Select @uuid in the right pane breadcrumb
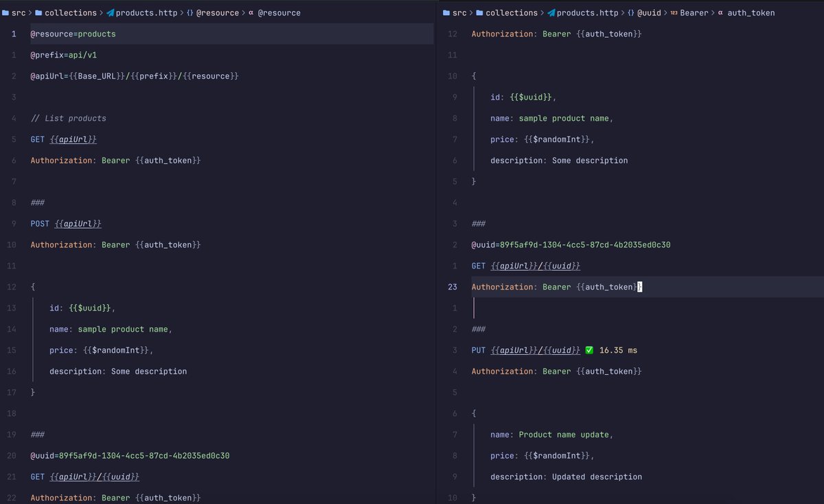 tap(650, 12)
